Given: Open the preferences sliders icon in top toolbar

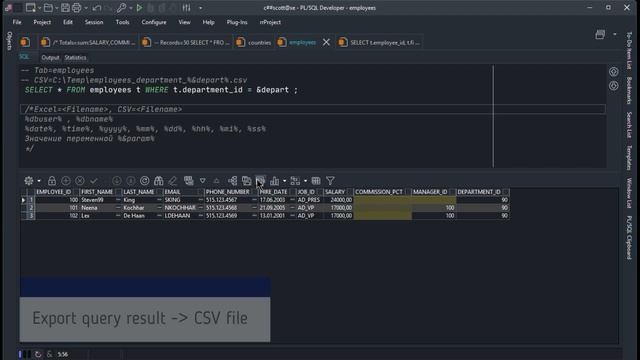Looking at the screenshot, I should 186,8.
